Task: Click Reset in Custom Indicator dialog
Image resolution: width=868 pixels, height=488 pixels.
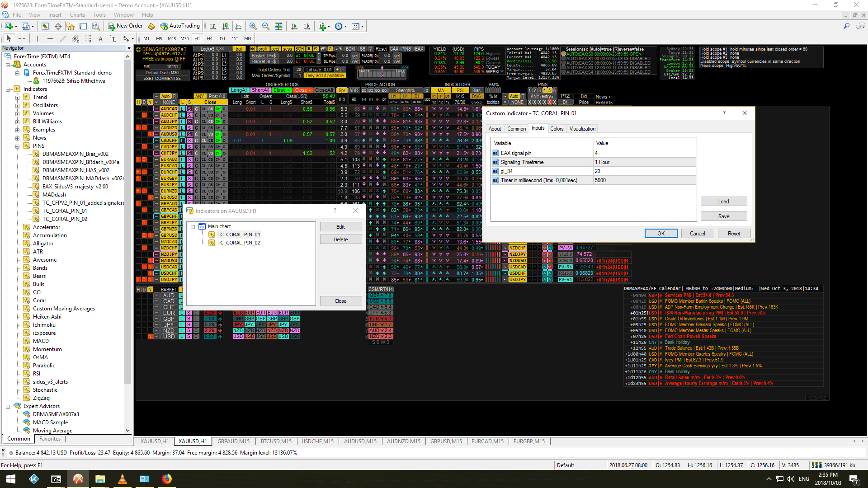Action: point(734,234)
